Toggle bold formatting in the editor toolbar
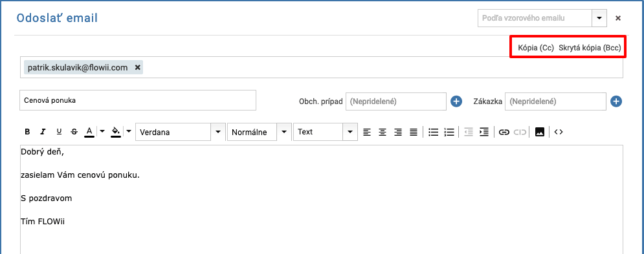 coord(28,132)
